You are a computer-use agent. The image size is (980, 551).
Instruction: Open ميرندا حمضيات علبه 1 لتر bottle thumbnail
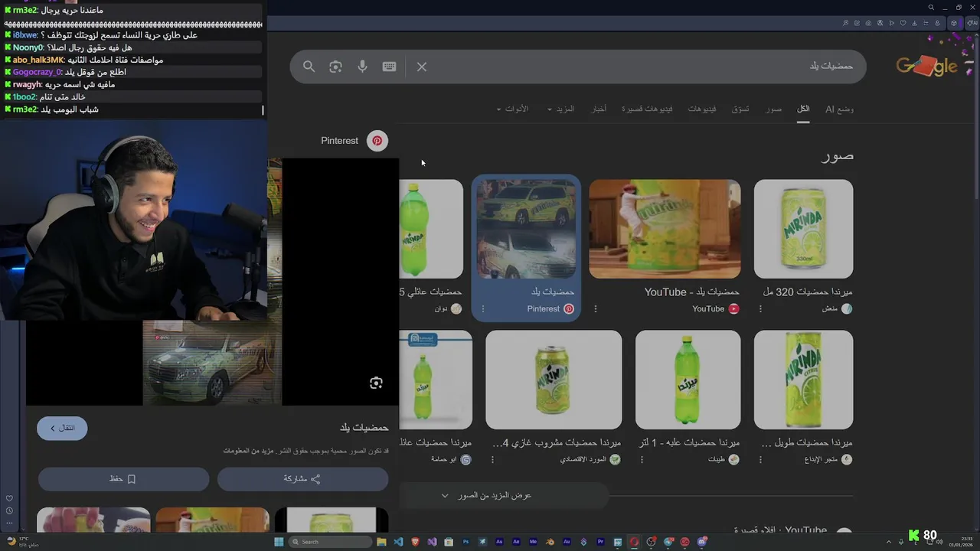688,380
